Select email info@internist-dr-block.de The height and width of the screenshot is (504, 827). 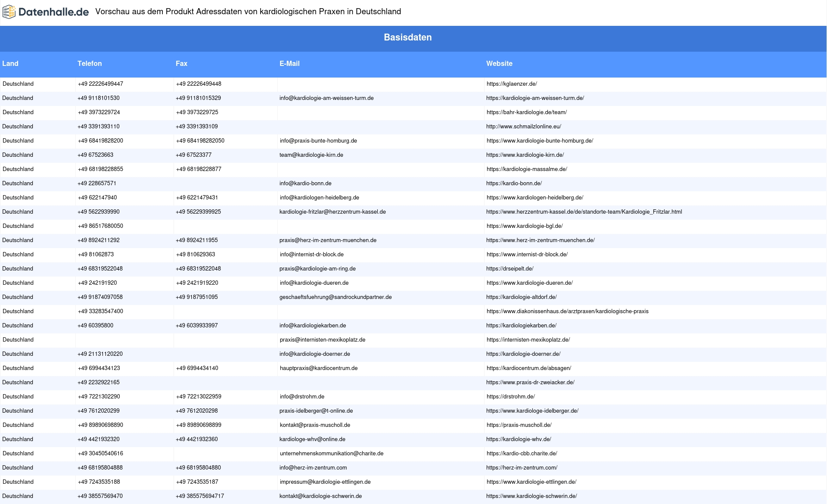(312, 255)
